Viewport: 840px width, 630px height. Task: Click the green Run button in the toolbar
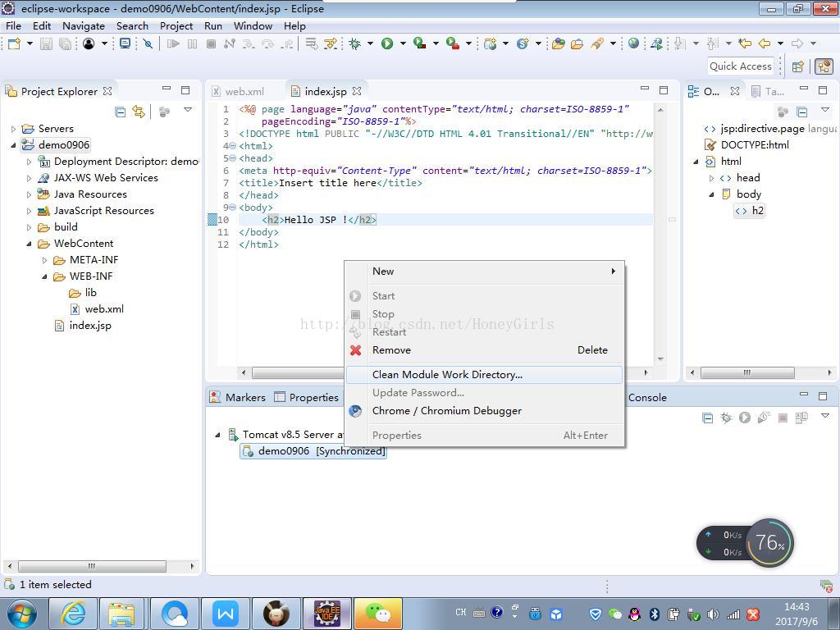(387, 43)
